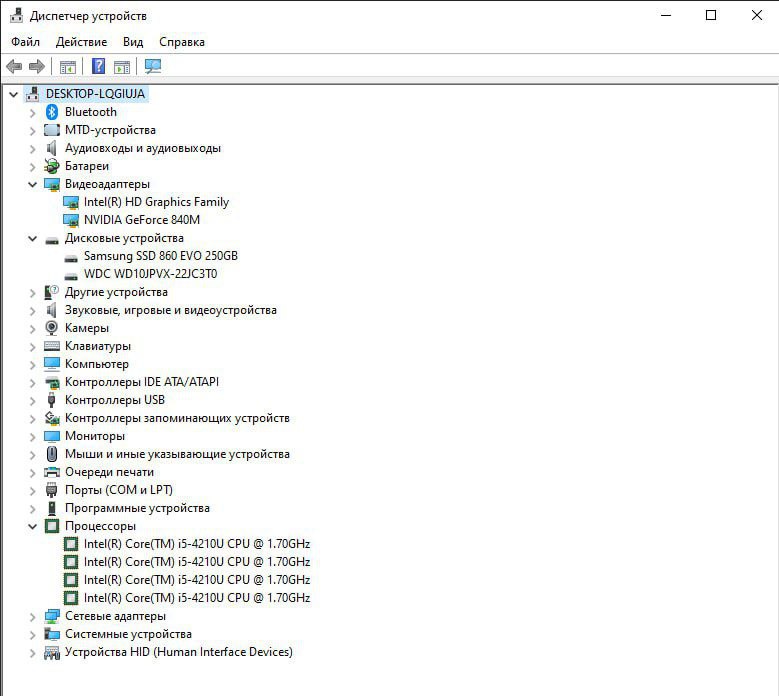Select the first Intel Core i5-4210U processor entry
Viewport: 779px width, 696px height.
197,544
